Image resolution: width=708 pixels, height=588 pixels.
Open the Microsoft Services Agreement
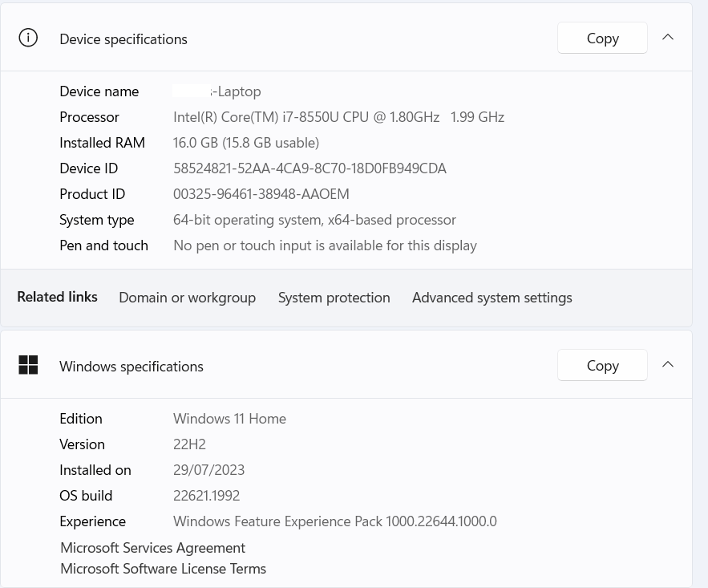coord(152,547)
